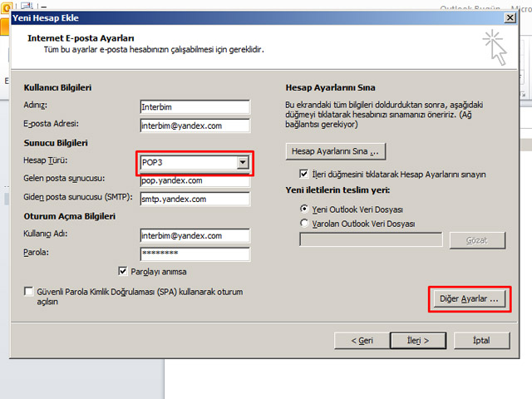Click the Adınız name input field

(x=195, y=107)
